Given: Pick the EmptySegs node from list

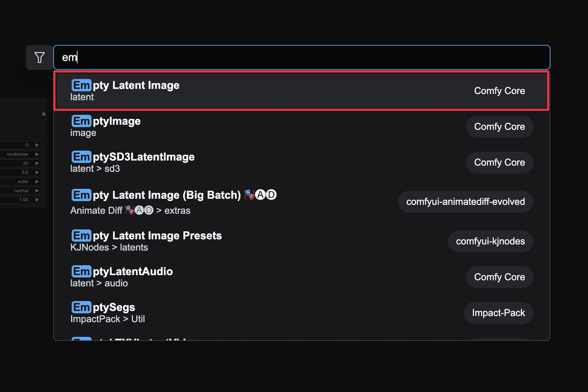Looking at the screenshot, I should (302, 313).
